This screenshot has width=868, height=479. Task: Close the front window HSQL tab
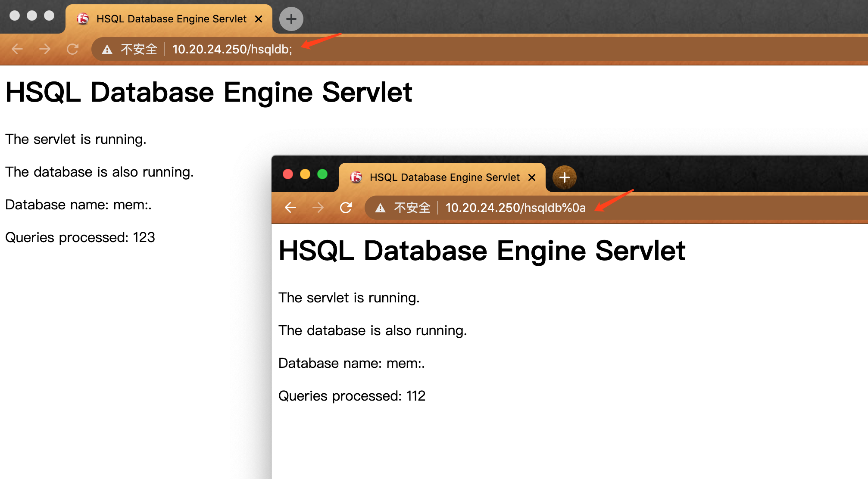(532, 177)
